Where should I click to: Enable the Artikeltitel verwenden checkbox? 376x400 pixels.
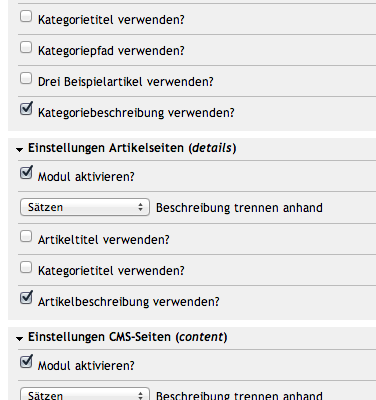coord(26,236)
